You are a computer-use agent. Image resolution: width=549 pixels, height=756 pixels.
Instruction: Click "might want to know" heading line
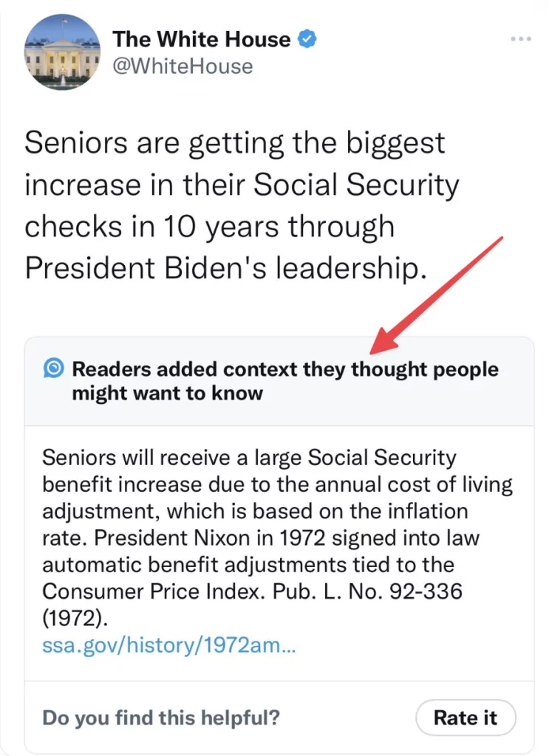tap(167, 393)
